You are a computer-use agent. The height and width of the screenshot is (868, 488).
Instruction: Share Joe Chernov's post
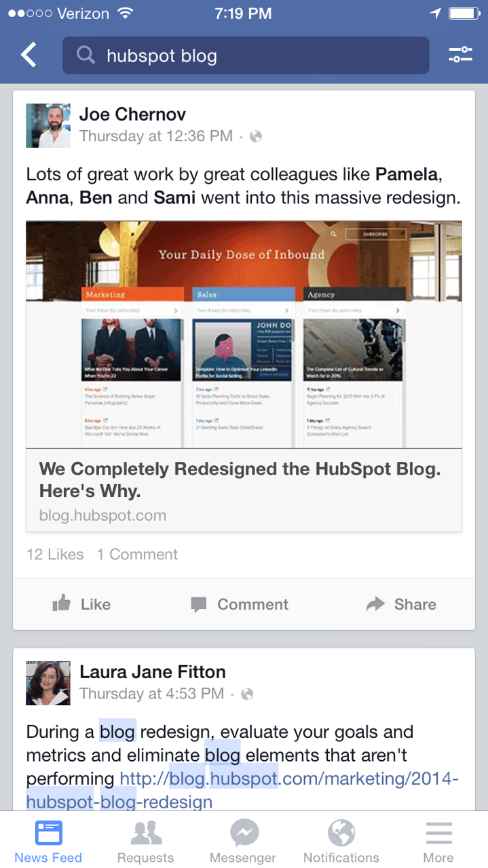[400, 604]
